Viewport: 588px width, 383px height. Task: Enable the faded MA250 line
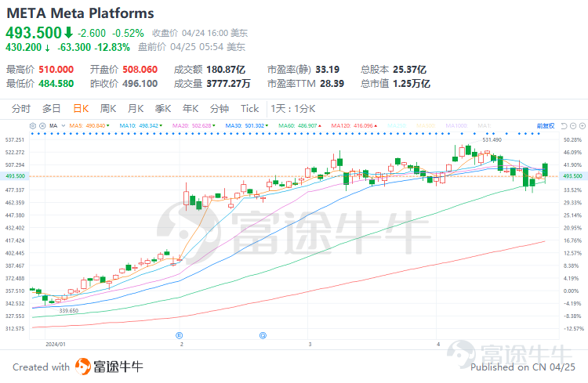pos(397,126)
